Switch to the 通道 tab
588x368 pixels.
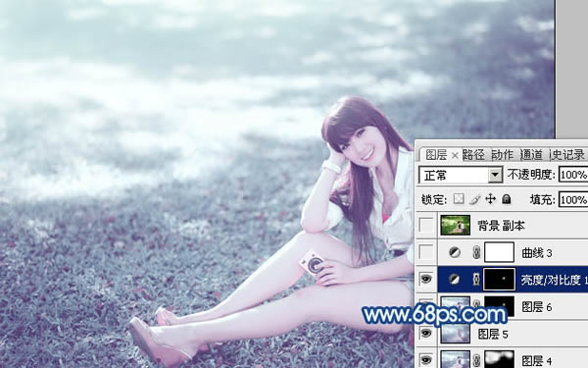(x=531, y=155)
